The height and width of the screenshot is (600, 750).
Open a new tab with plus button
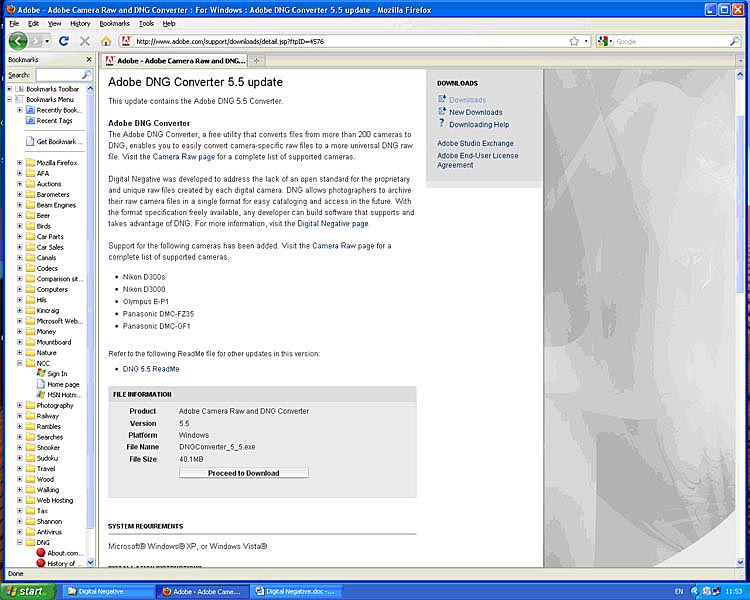tap(257, 60)
